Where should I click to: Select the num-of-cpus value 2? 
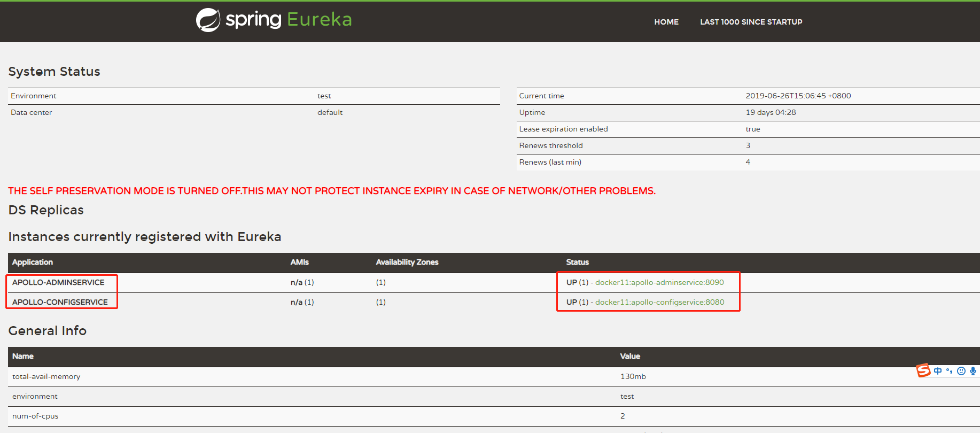click(x=623, y=416)
